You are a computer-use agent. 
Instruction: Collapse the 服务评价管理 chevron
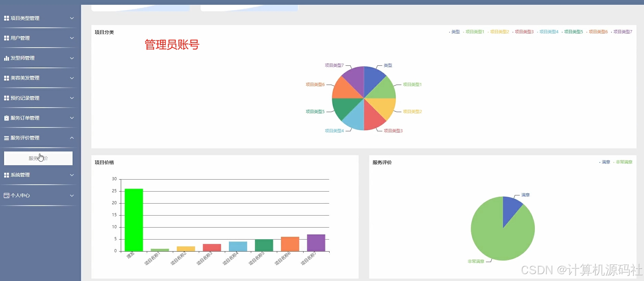pos(72,138)
